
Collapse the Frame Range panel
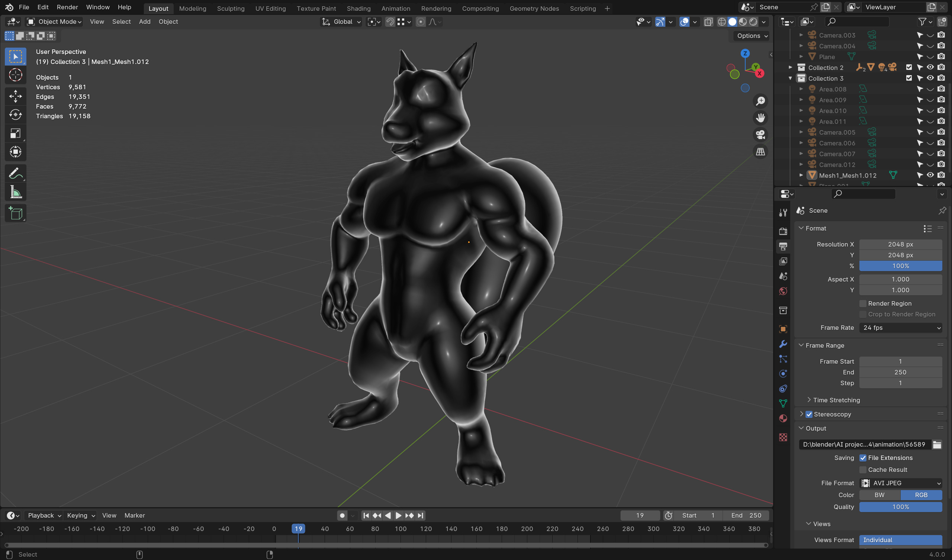coord(801,345)
